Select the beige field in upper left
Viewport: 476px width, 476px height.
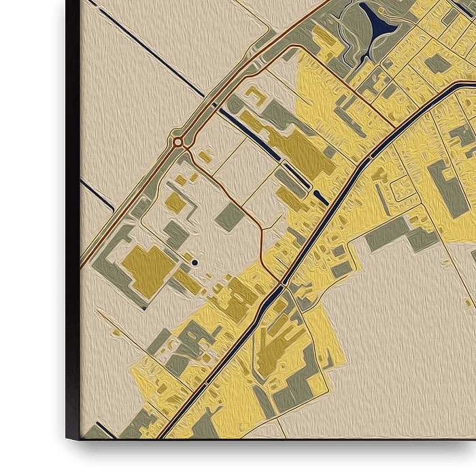(136, 102)
